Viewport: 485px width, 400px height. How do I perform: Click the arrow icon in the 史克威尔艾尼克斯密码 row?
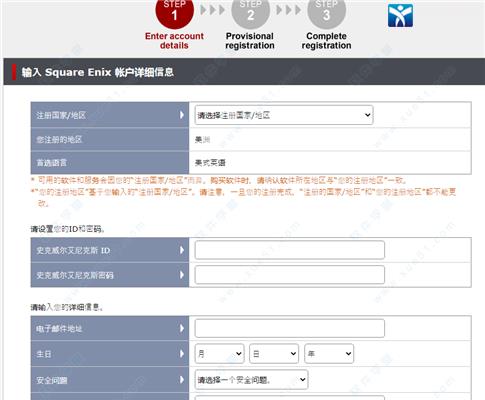click(x=182, y=275)
